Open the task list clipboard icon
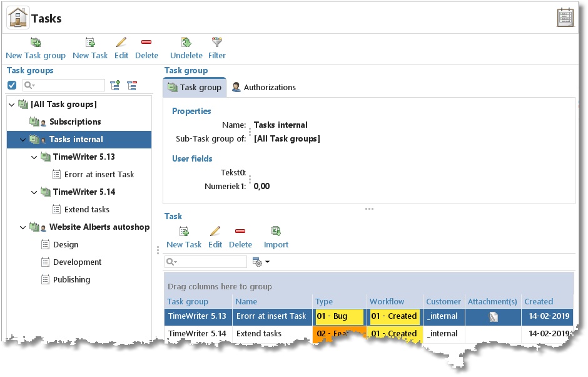 pyautogui.click(x=565, y=18)
